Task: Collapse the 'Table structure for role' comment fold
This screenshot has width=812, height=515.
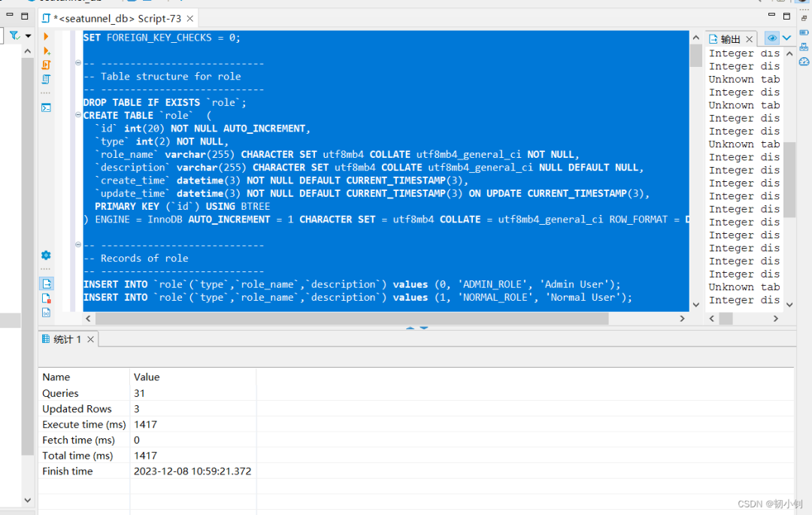Action: (x=78, y=62)
